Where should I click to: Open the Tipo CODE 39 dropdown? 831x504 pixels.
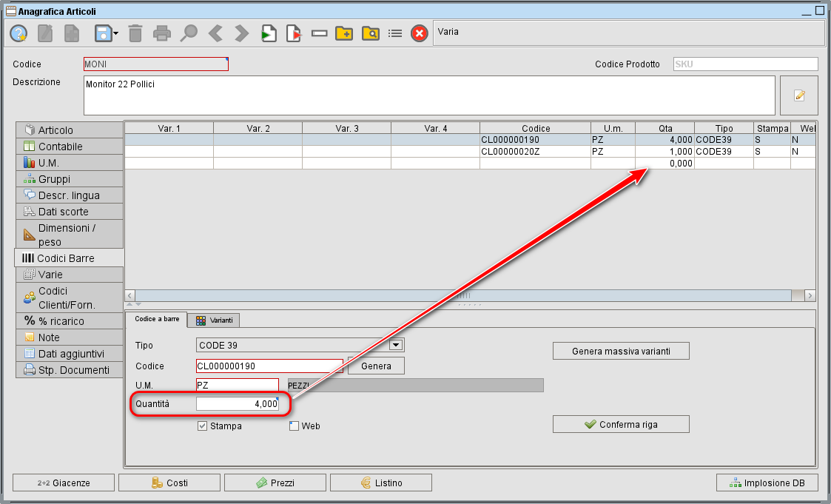coord(396,345)
